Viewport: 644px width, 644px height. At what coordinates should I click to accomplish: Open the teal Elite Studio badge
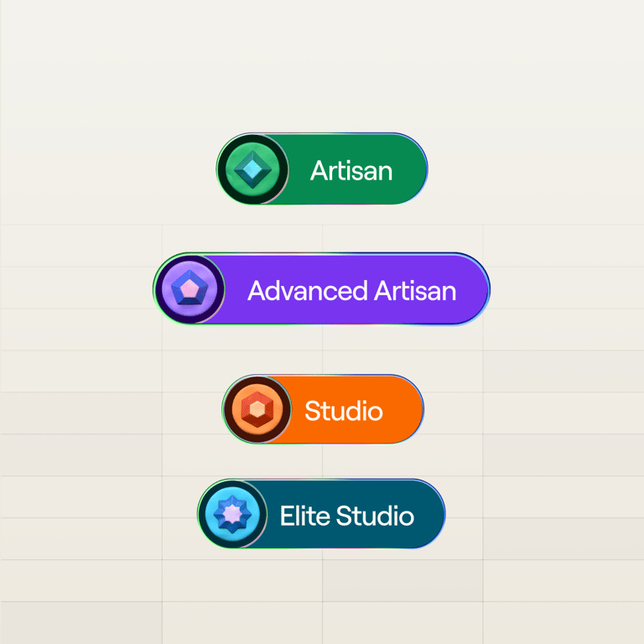point(322,514)
